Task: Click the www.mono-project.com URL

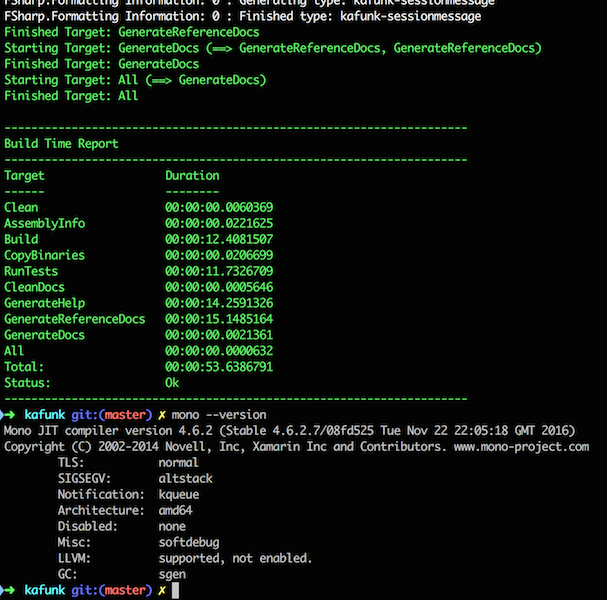Action: [x=521, y=447]
